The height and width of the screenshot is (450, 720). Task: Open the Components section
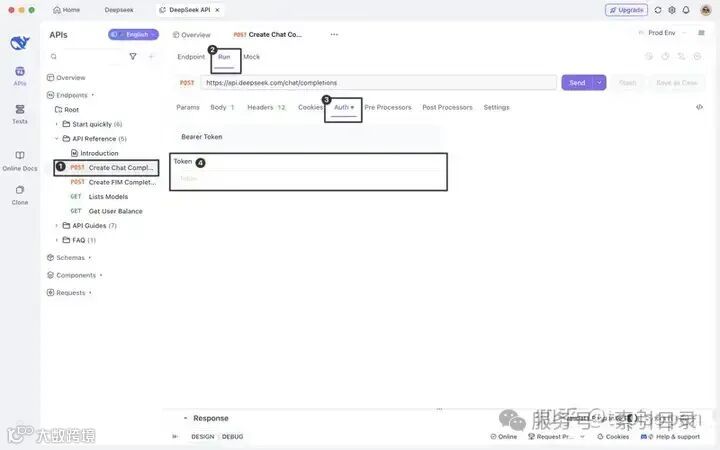point(75,275)
